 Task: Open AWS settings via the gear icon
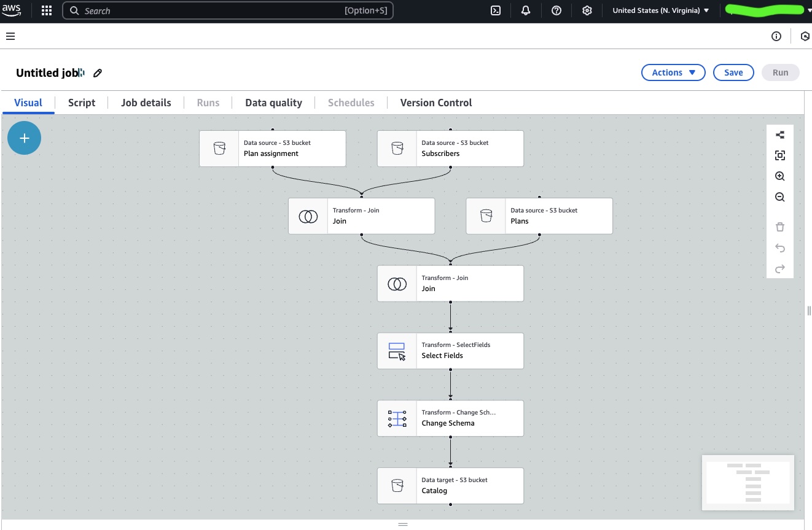point(587,10)
